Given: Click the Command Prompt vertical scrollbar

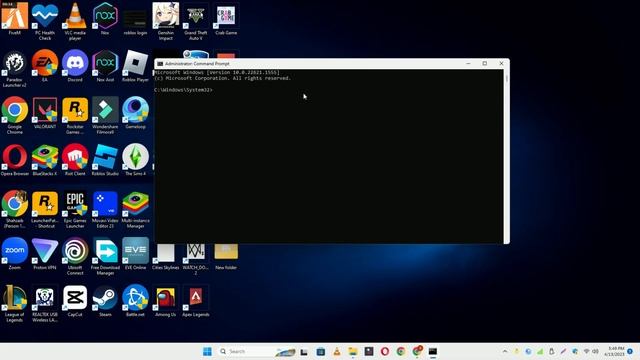Looking at the screenshot, I should pos(507,156).
